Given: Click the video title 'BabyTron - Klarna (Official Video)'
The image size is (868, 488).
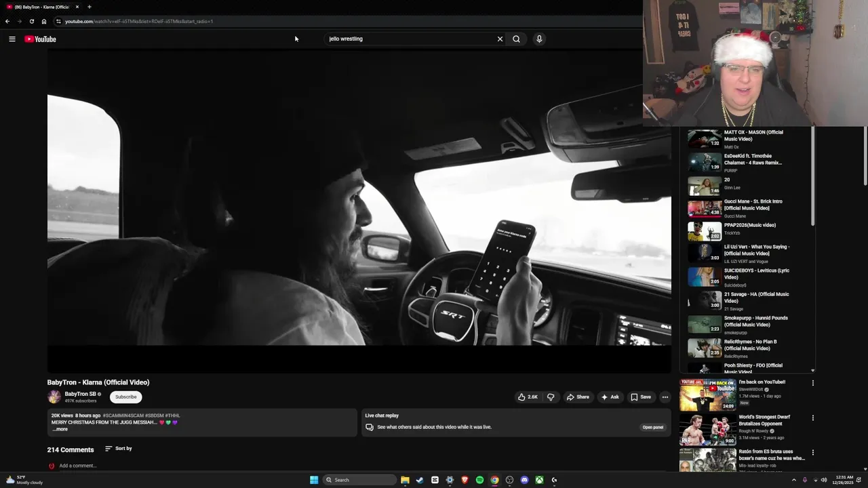Looking at the screenshot, I should (x=98, y=382).
